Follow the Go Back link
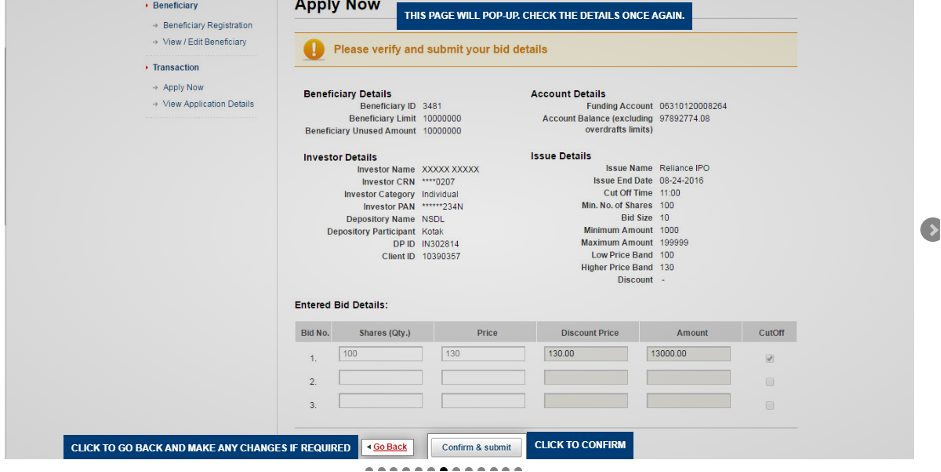This screenshot has width=941, height=472. click(390, 447)
